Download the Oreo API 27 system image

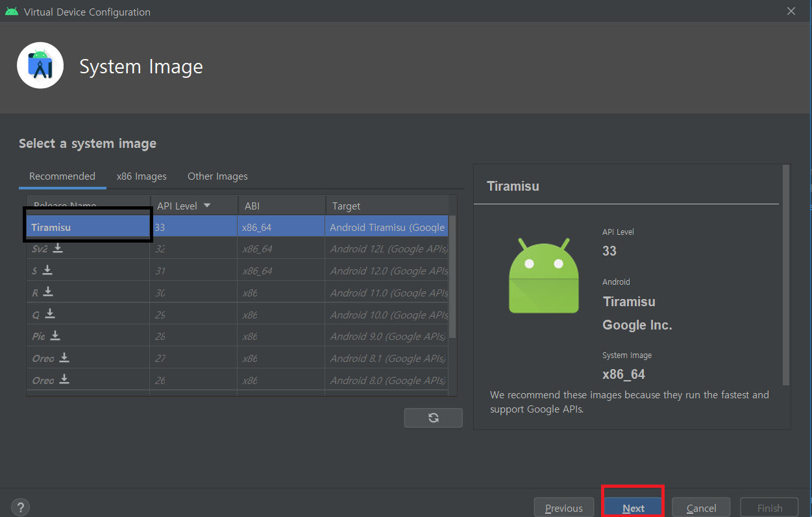[x=64, y=357]
